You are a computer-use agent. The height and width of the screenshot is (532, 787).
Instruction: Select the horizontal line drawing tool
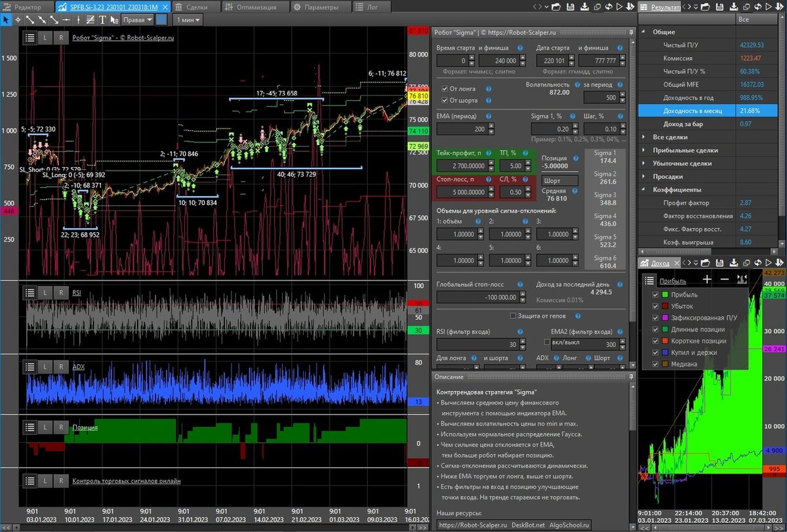(66, 20)
